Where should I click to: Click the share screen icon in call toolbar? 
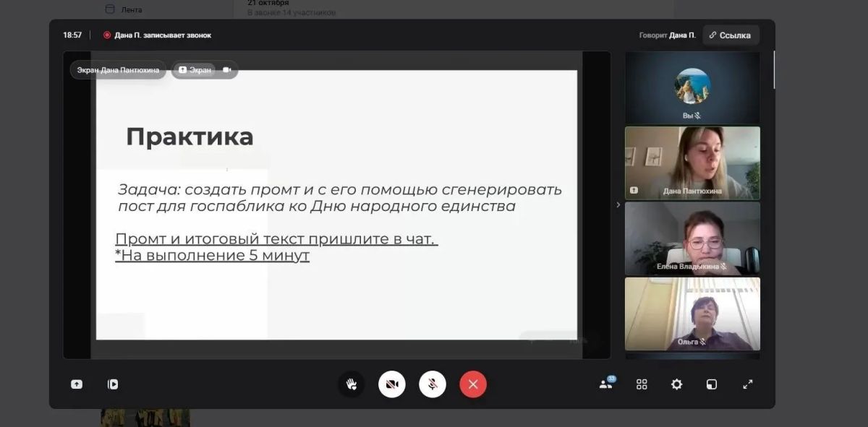point(77,384)
